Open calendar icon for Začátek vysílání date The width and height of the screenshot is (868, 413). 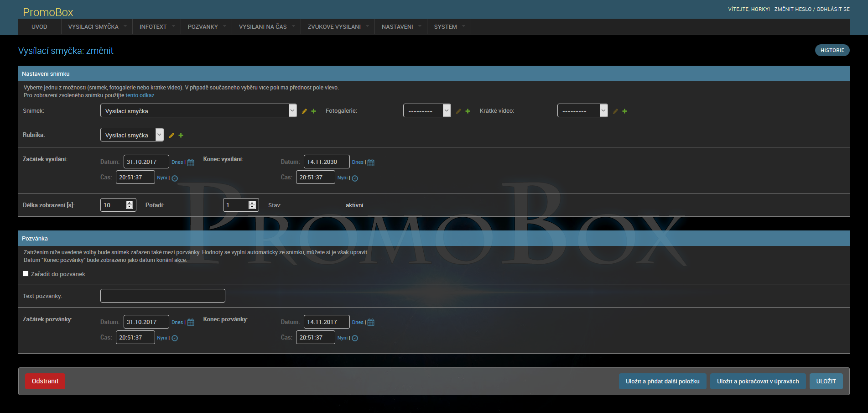click(x=191, y=162)
